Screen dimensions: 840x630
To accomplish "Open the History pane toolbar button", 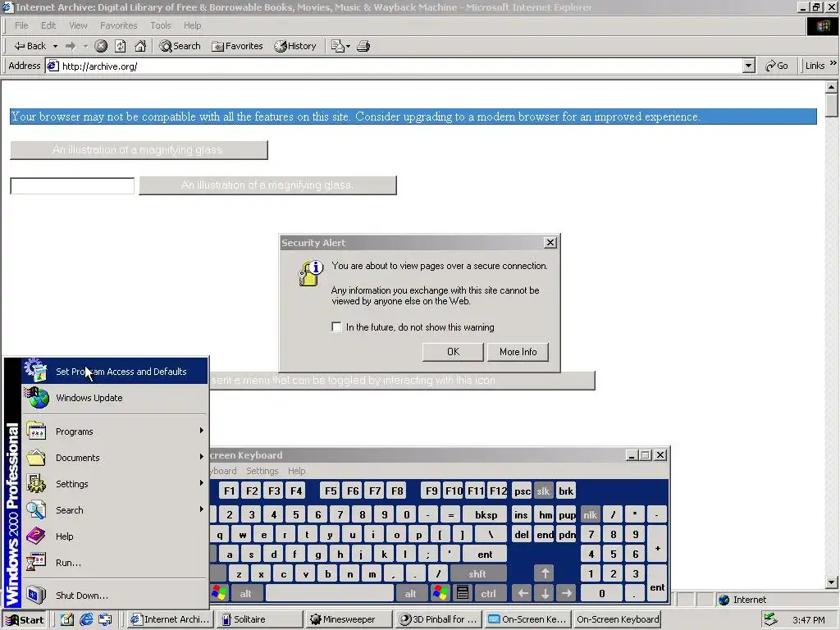I will 295,46.
